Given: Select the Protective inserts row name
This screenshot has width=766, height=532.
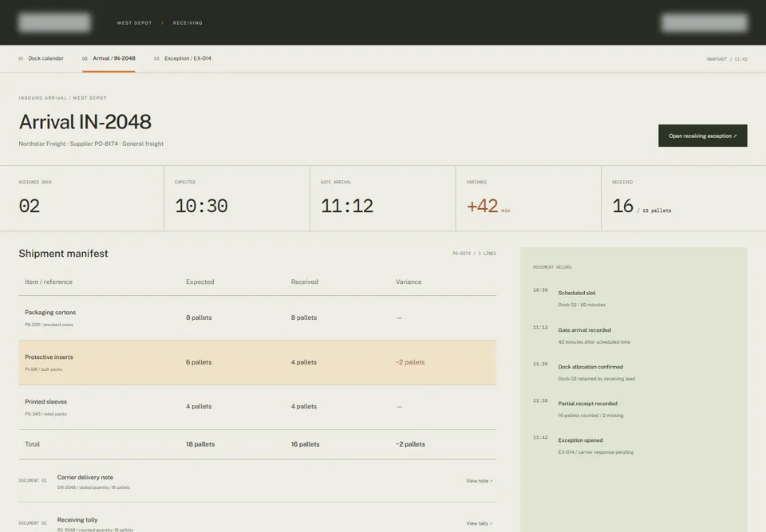Looking at the screenshot, I should click(49, 357).
